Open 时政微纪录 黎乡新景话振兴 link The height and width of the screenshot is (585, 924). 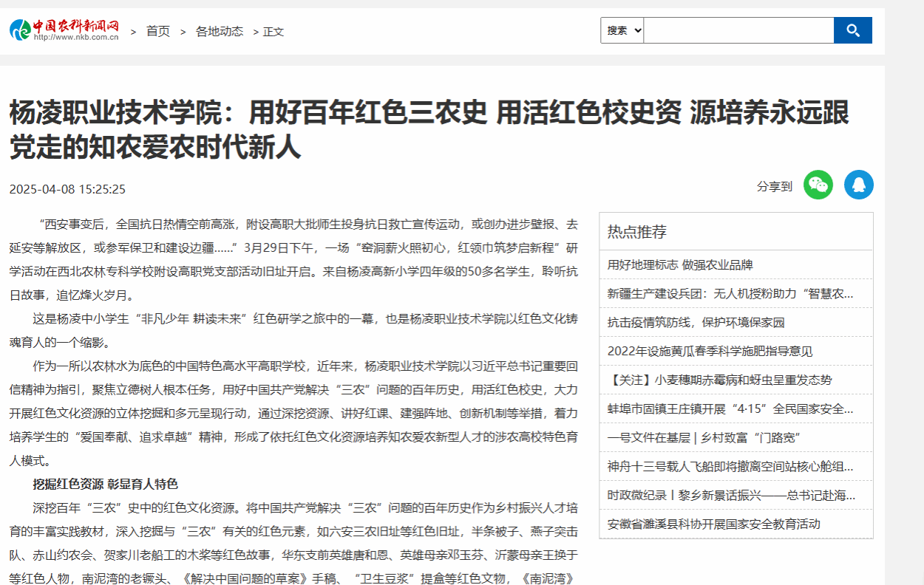[730, 495]
